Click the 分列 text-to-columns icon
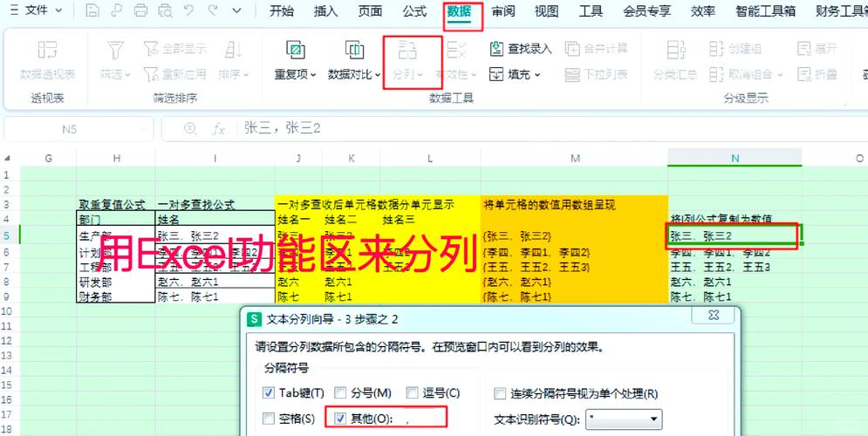Image resolution: width=868 pixels, height=436 pixels. pyautogui.click(x=407, y=51)
